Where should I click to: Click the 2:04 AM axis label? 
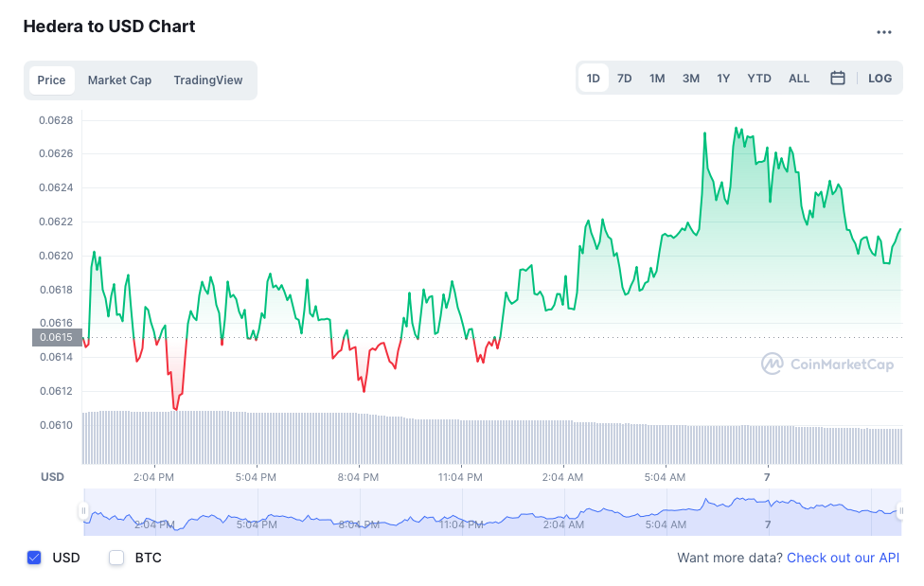point(562,477)
